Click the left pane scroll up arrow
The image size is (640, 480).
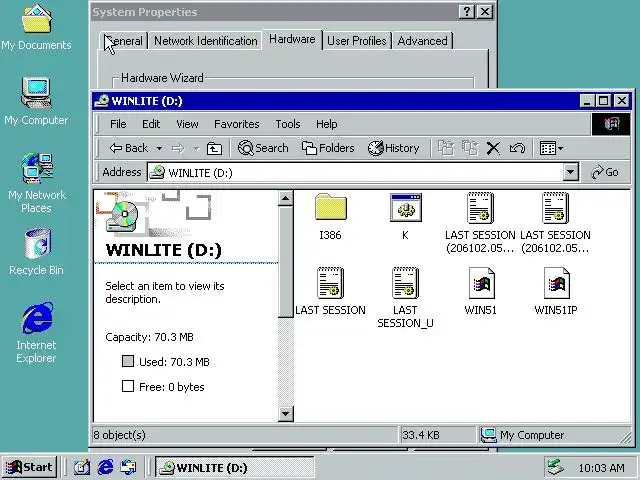pyautogui.click(x=285, y=198)
